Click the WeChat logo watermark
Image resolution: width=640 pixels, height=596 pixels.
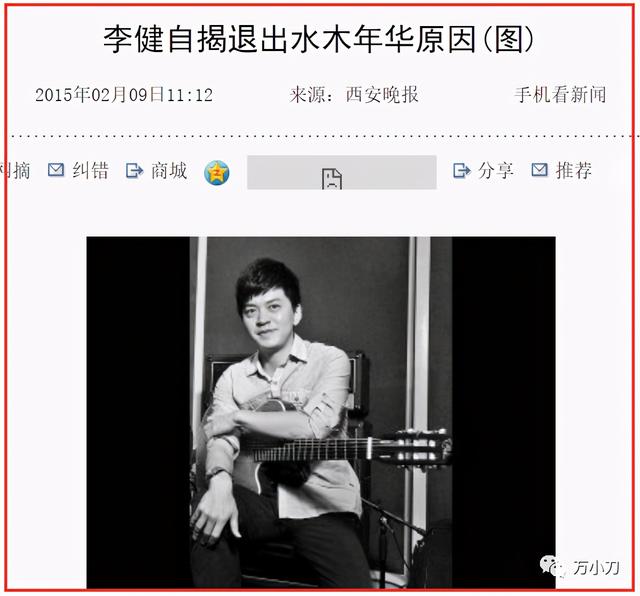click(553, 565)
